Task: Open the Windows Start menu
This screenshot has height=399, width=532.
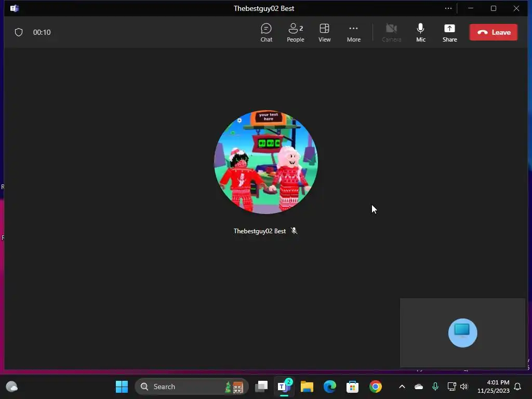Action: tap(122, 387)
